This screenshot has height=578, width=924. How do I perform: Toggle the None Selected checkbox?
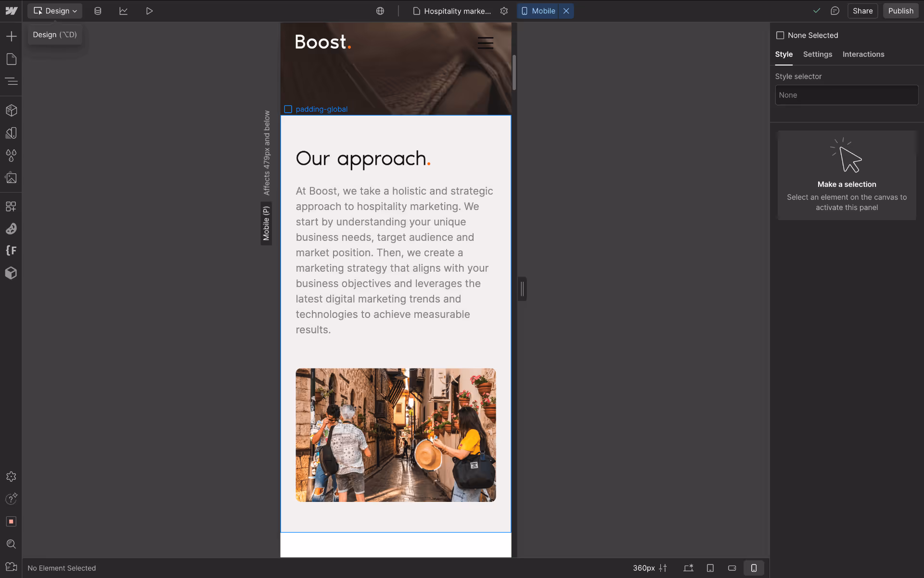tap(780, 35)
